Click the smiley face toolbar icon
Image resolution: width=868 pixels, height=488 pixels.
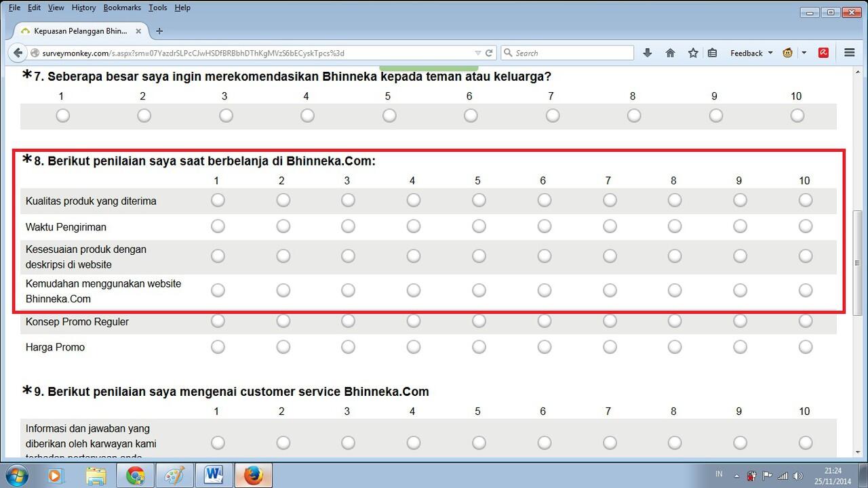click(x=787, y=53)
